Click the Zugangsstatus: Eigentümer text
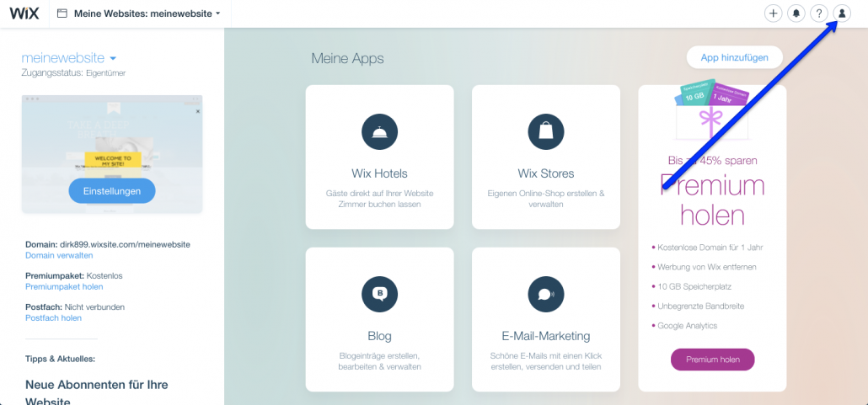The height and width of the screenshot is (405, 868). pyautogui.click(x=73, y=73)
